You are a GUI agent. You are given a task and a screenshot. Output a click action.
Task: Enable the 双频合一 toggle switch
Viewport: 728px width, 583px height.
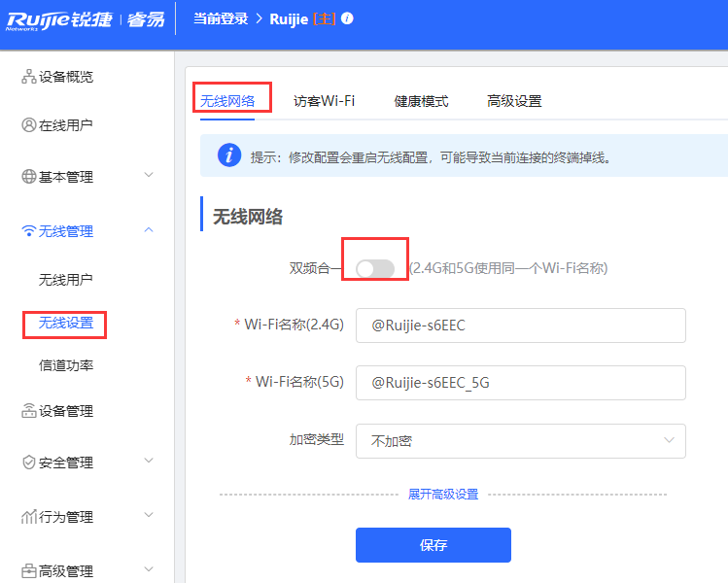(x=375, y=268)
